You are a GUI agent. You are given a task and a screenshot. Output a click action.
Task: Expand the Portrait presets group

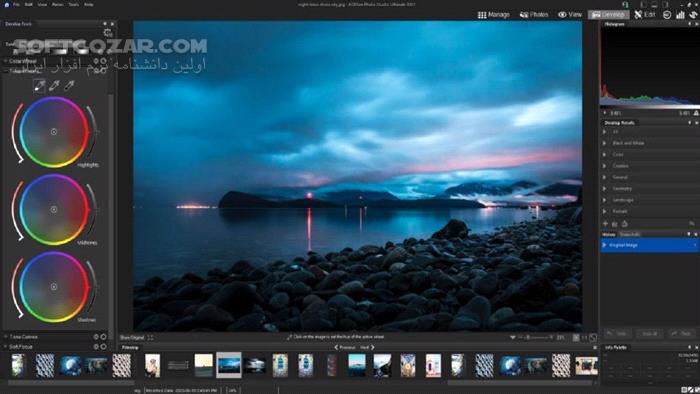pos(604,211)
